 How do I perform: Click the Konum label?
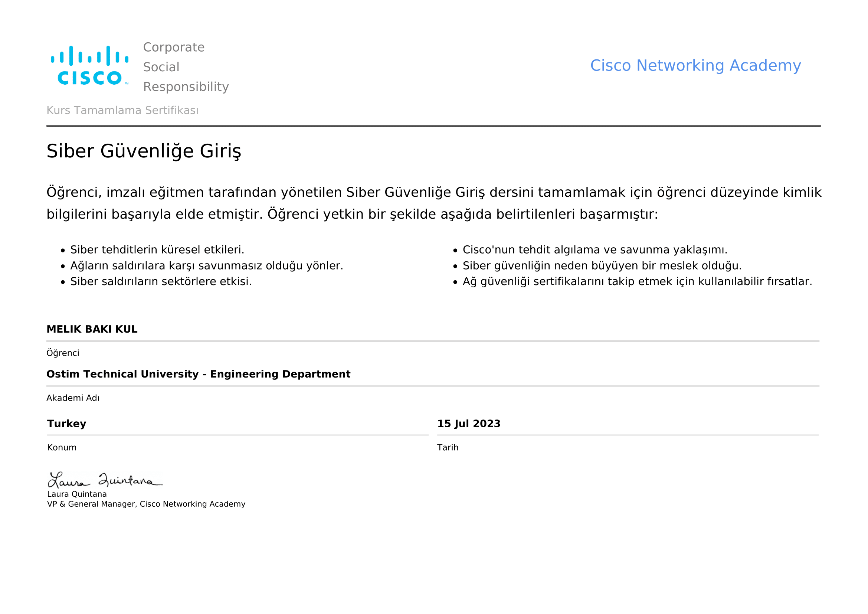[x=62, y=448]
